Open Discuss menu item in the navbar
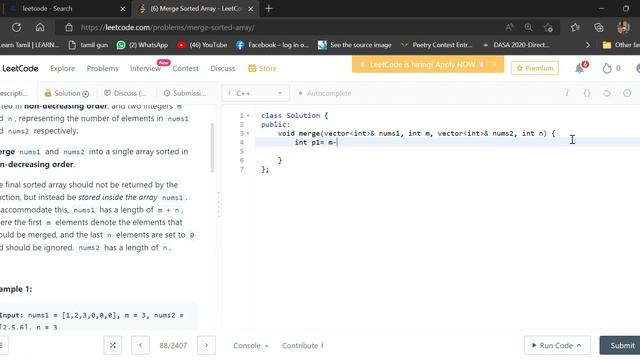640x360 pixels. coord(222,68)
